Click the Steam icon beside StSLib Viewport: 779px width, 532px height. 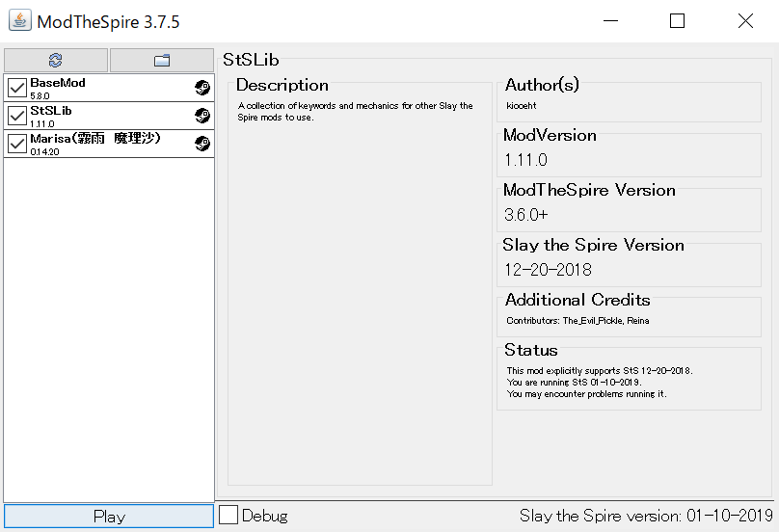(202, 116)
